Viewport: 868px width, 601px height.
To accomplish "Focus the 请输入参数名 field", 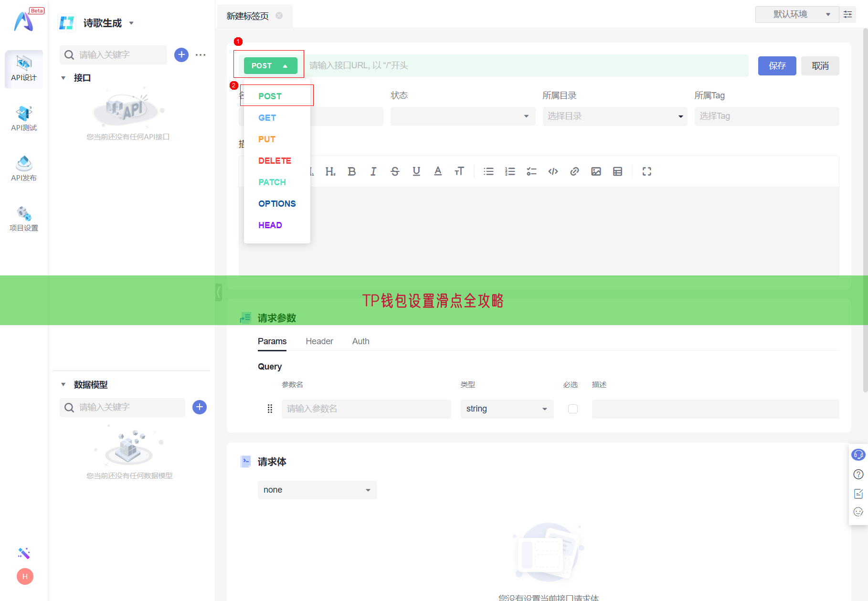I will (366, 409).
